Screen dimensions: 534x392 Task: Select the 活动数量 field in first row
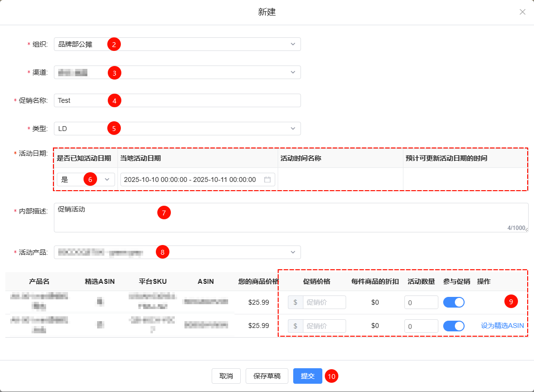[421, 302]
